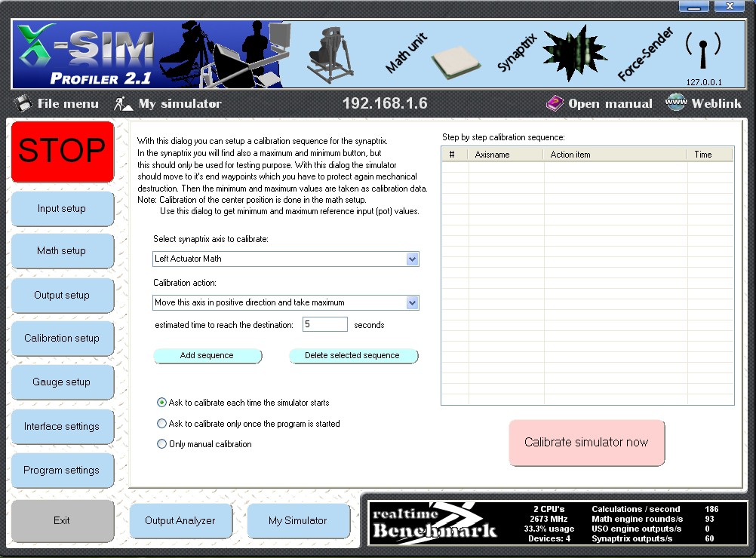Click Delete selected sequence button
756x558 pixels.
(x=353, y=356)
